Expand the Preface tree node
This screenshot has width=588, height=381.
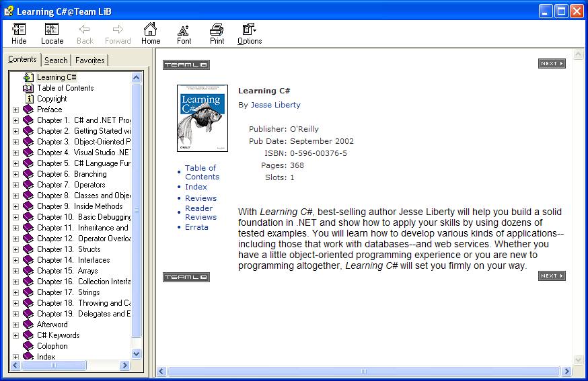coord(15,110)
